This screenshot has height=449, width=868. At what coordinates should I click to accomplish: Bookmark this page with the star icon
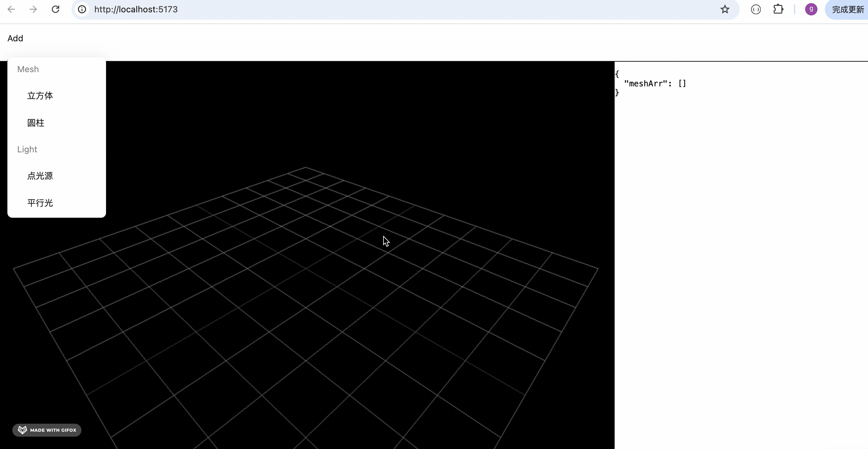point(725,9)
